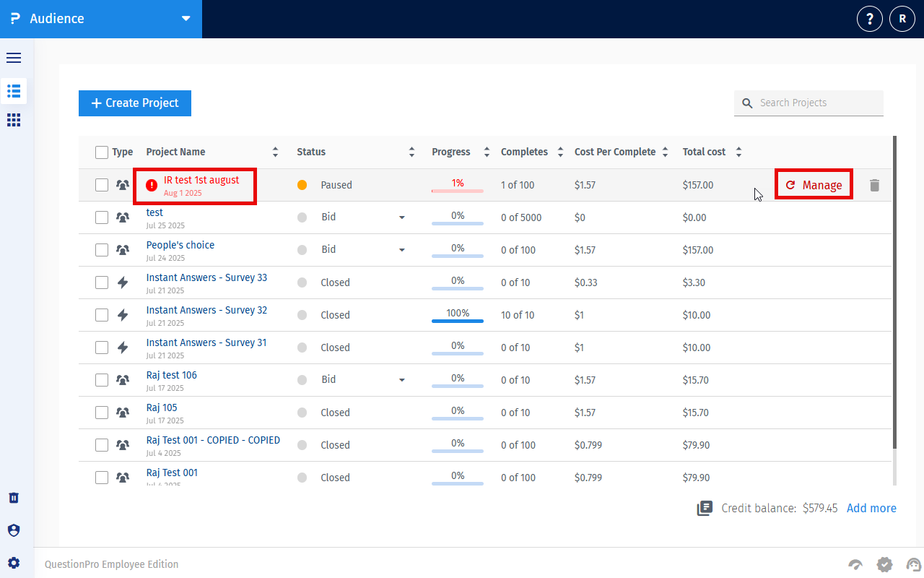The width and height of the screenshot is (924, 578).
Task: Click the support headset icon in footer
Action: point(914,564)
